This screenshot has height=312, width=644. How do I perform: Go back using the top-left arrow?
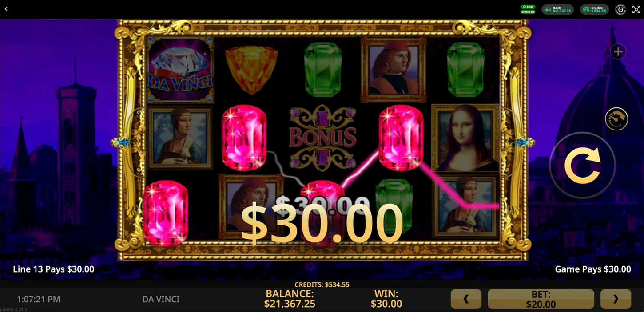coord(6,9)
